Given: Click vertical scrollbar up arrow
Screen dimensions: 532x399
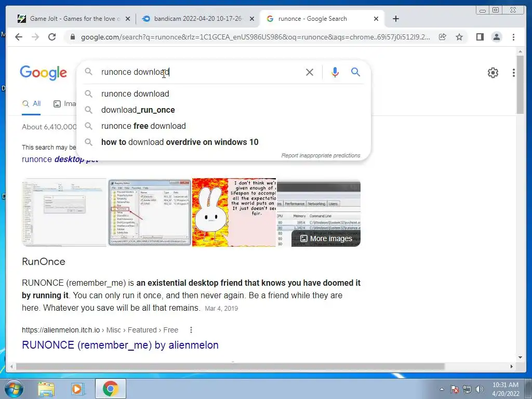Looking at the screenshot, I should tap(520, 51).
